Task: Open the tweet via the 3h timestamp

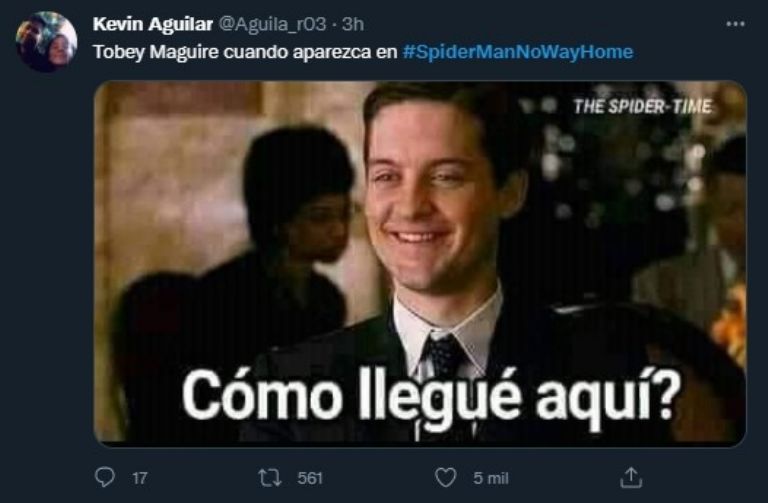Action: (353, 24)
